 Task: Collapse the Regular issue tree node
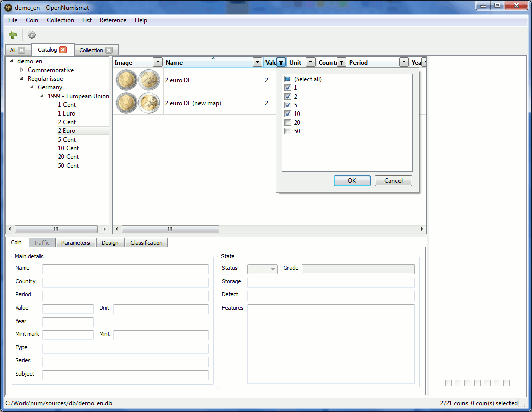pyautogui.click(x=21, y=79)
